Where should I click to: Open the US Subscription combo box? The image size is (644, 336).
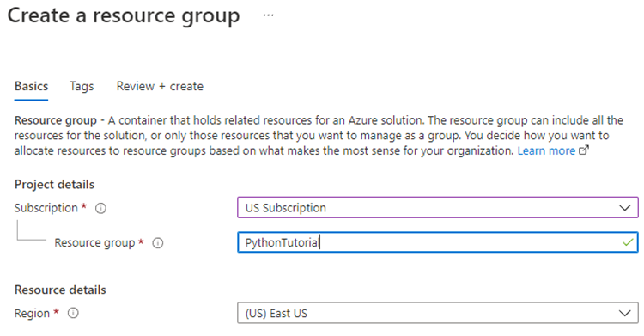(x=438, y=208)
